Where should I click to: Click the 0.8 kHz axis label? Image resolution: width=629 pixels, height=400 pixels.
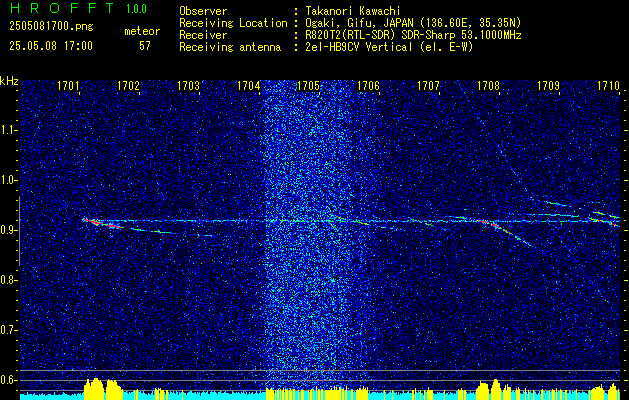pos(9,280)
